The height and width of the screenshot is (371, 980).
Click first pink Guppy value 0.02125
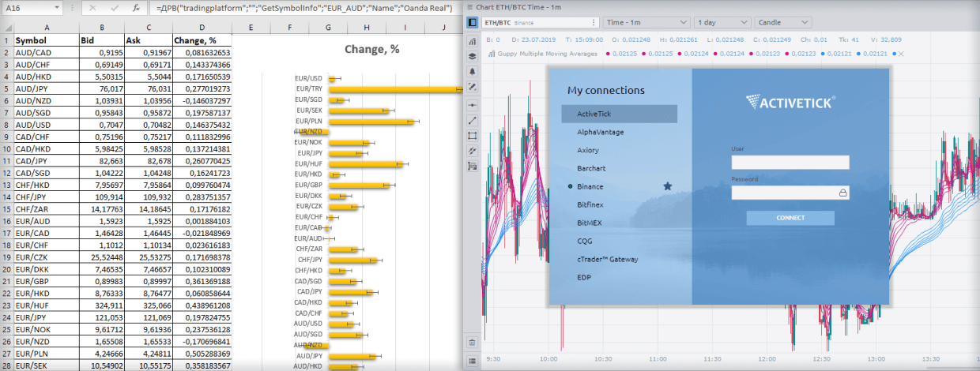(625, 54)
